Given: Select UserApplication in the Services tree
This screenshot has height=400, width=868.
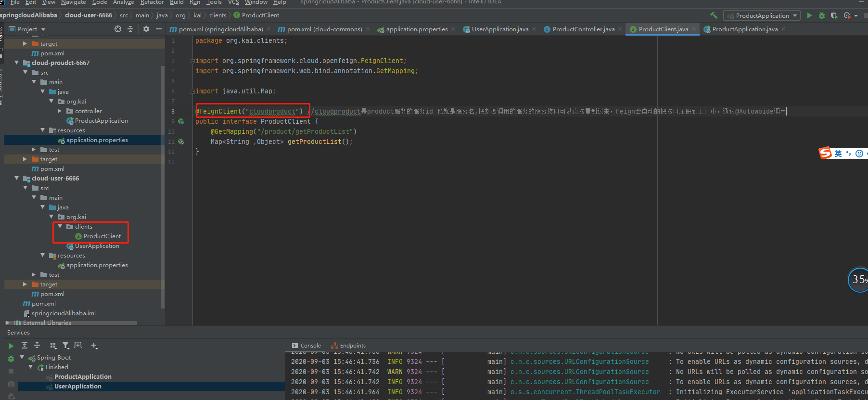Looking at the screenshot, I should 78,386.
